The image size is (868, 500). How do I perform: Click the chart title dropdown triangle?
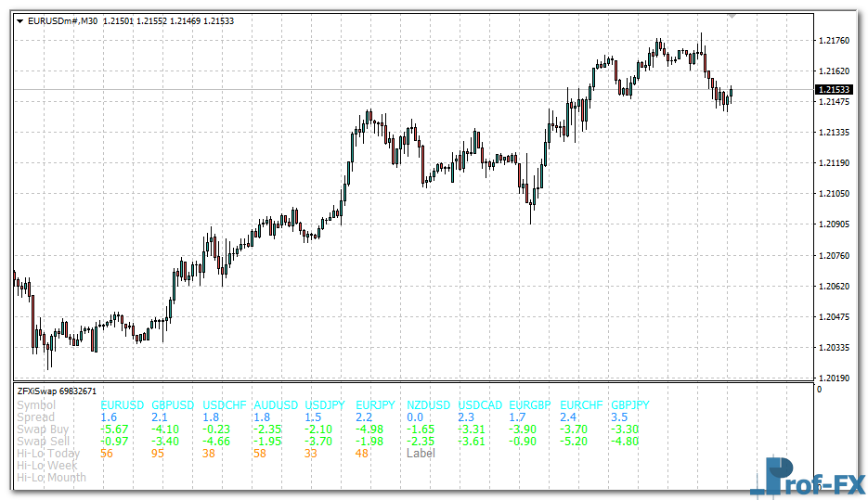pyautogui.click(x=19, y=20)
